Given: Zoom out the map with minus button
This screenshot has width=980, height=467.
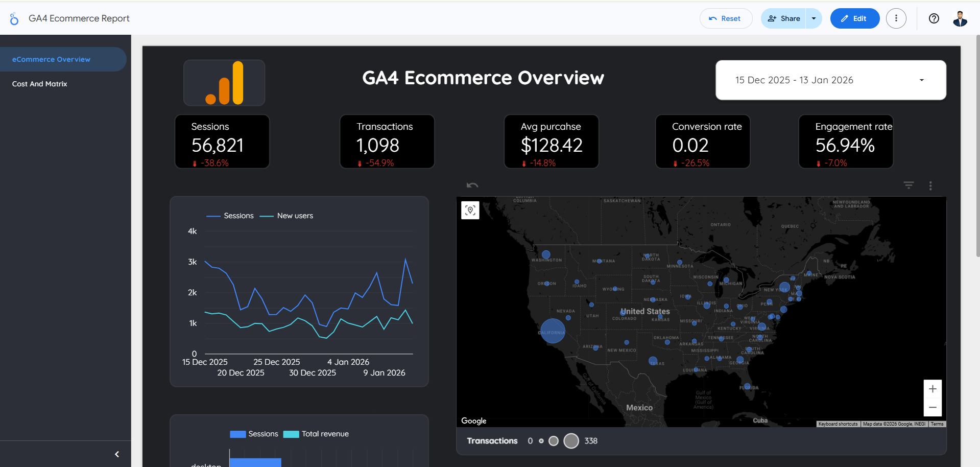Looking at the screenshot, I should pyautogui.click(x=933, y=407).
